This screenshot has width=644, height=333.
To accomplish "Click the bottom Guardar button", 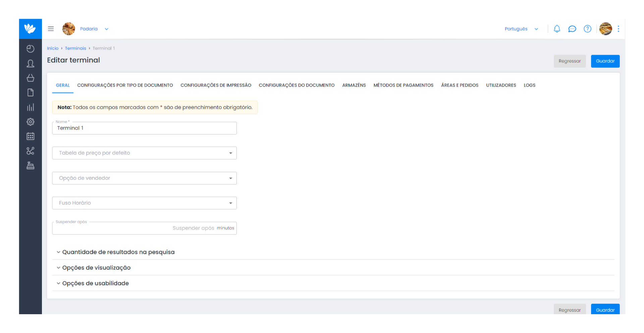I will (x=605, y=310).
